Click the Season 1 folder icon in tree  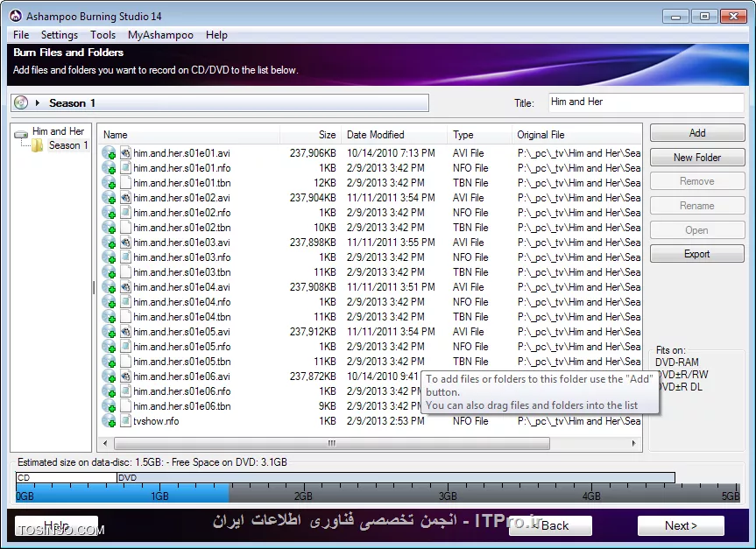(x=37, y=145)
